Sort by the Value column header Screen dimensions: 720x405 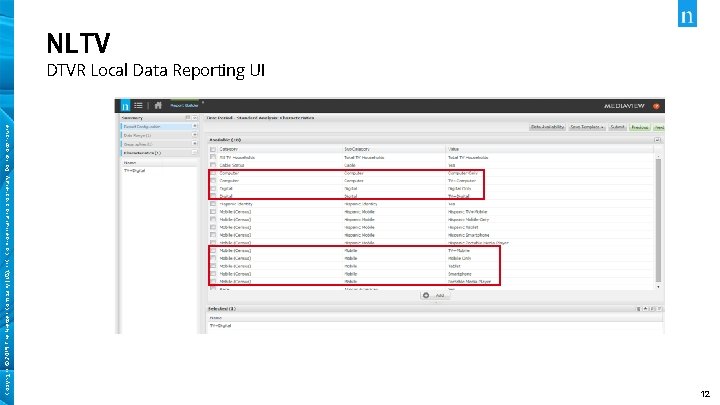453,149
